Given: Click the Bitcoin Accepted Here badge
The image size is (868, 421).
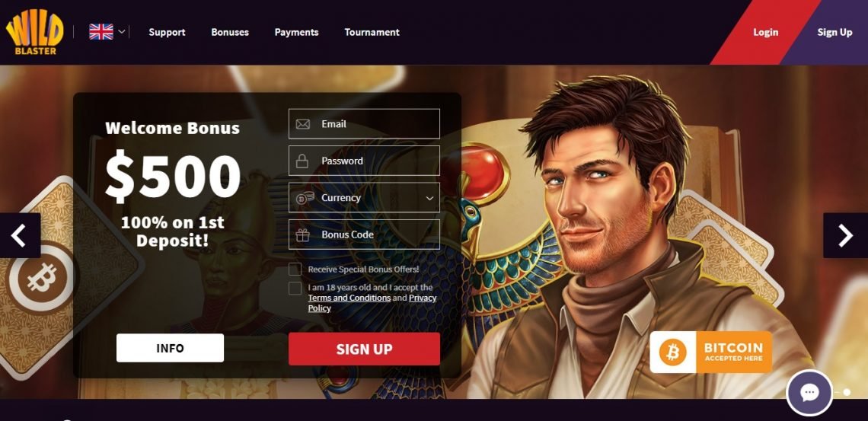Looking at the screenshot, I should (711, 352).
